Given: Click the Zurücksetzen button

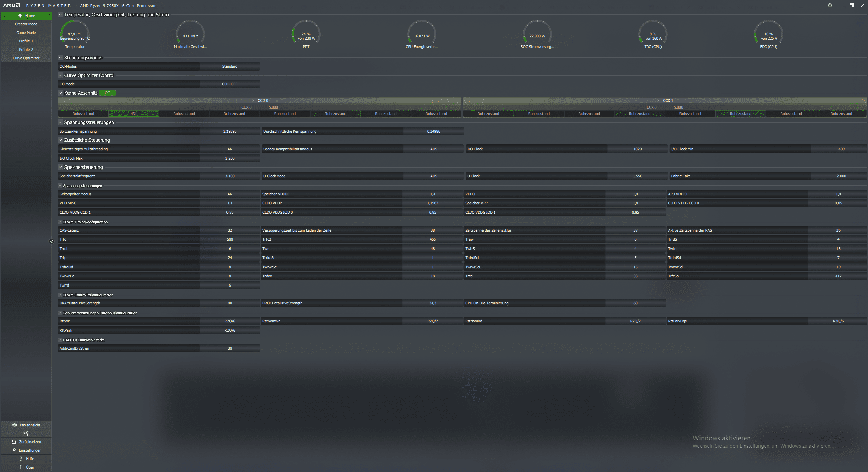Looking at the screenshot, I should coord(26,442).
